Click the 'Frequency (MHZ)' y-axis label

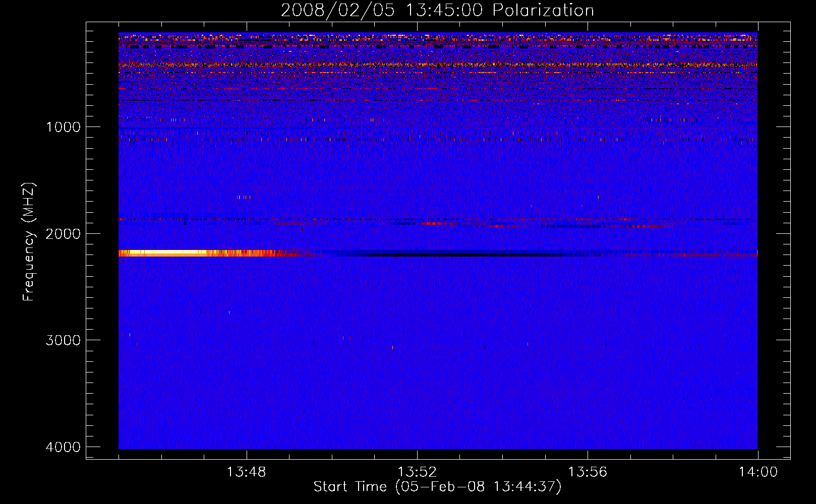tap(29, 242)
